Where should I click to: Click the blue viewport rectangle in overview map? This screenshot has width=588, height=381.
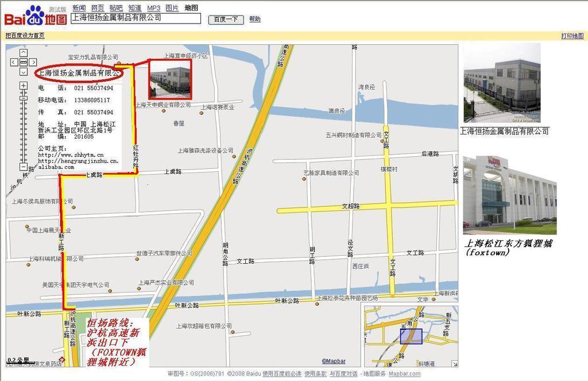click(411, 336)
